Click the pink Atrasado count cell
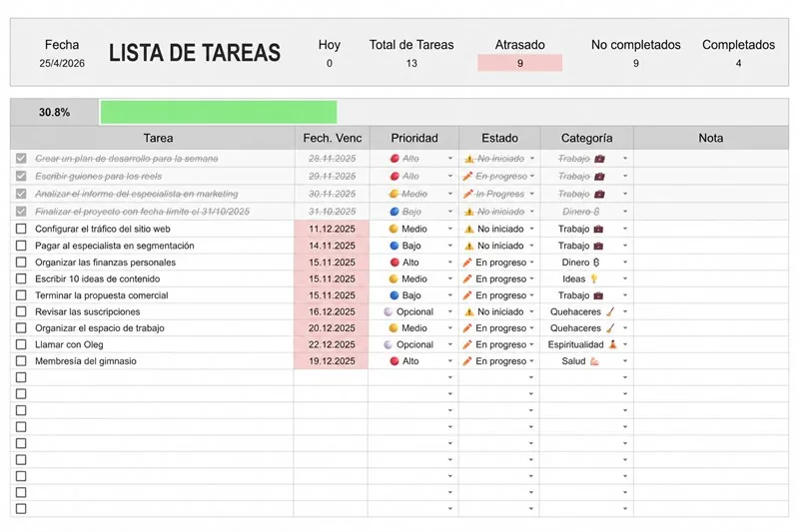 [519, 63]
